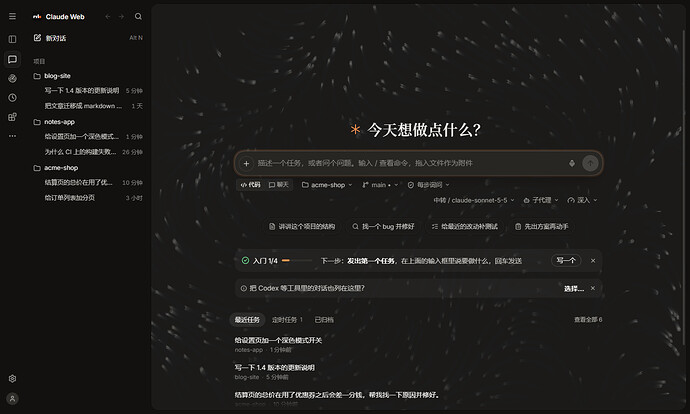Image resolution: width=690 pixels, height=414 pixels.
Task: Open the history clock icon in rail
Action: click(x=12, y=98)
